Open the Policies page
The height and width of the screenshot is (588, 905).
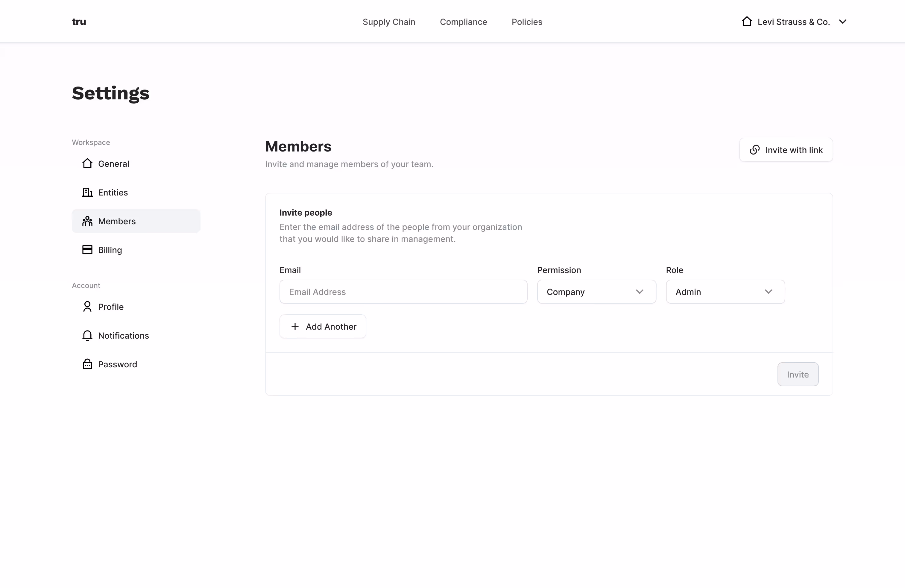coord(527,22)
